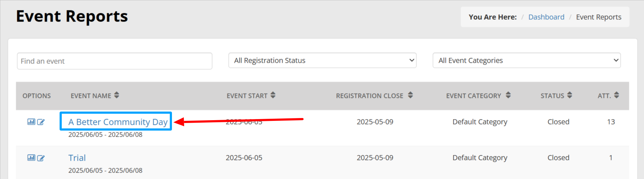This screenshot has height=179, width=644.
Task: Sort table by Status column arrows
Action: coord(570,95)
